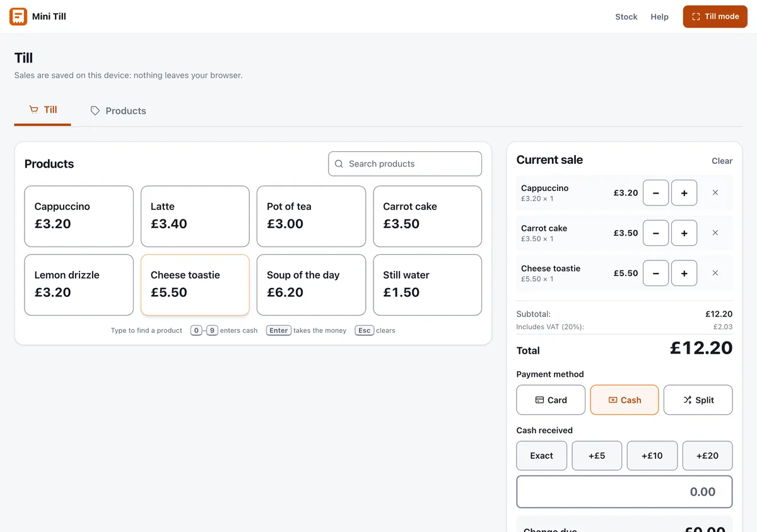
Task: Remove Cappuccino line with its X icon
Action: click(715, 193)
